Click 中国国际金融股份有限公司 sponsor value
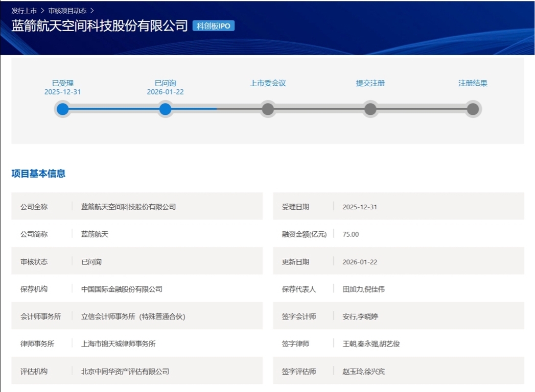 click(x=122, y=289)
